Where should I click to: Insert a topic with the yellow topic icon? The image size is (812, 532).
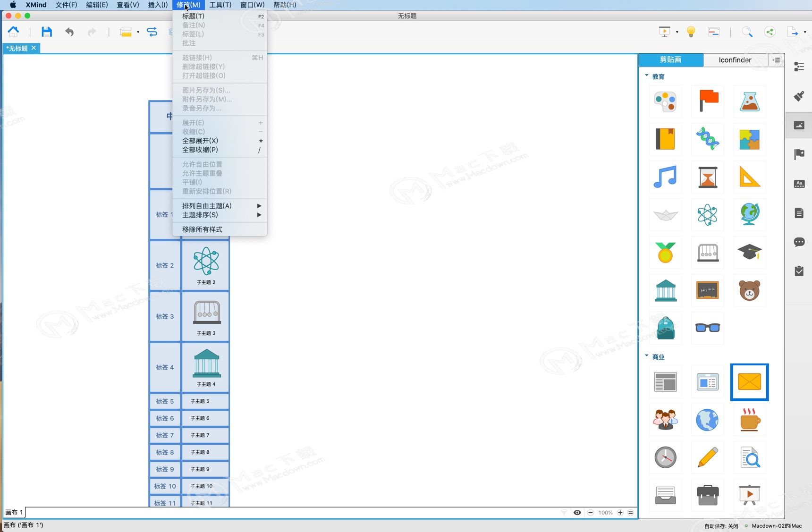pyautogui.click(x=126, y=32)
